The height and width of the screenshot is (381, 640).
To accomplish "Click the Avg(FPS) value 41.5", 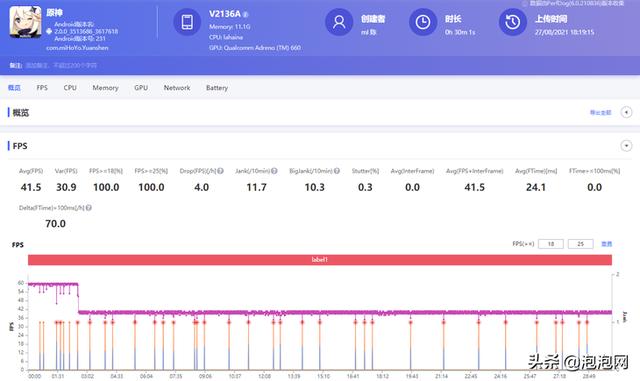I will click(x=31, y=187).
